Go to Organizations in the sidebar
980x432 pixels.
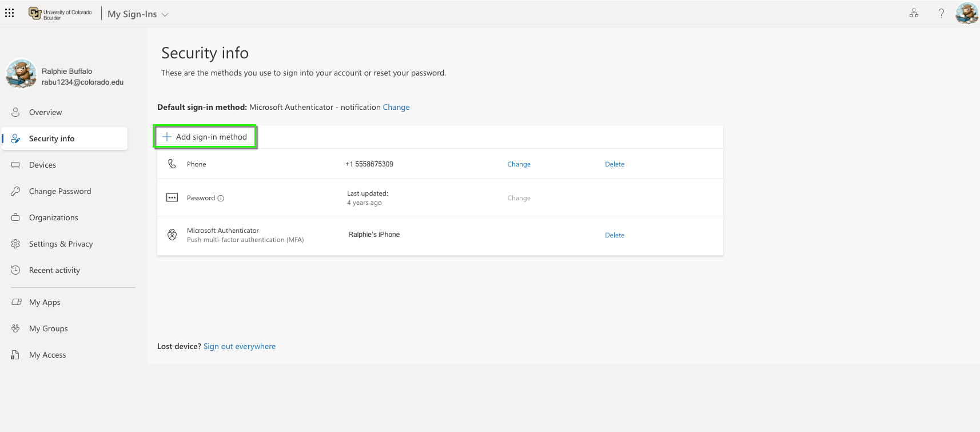coord(53,217)
